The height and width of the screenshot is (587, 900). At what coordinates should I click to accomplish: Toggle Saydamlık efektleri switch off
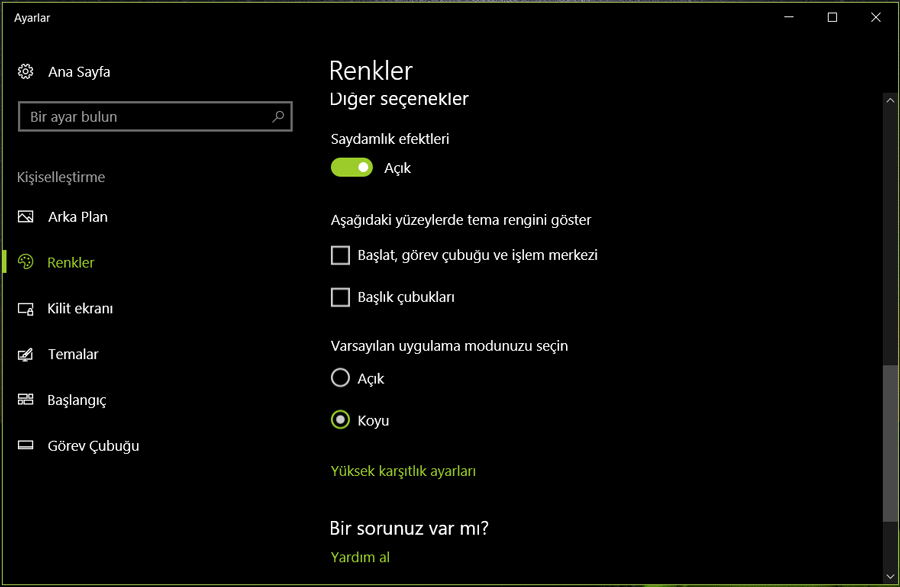(351, 168)
